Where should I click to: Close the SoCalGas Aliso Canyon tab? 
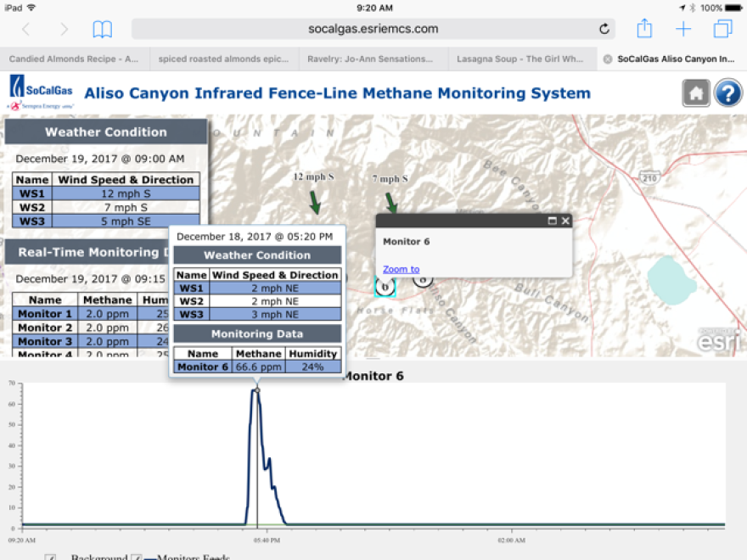click(x=608, y=59)
